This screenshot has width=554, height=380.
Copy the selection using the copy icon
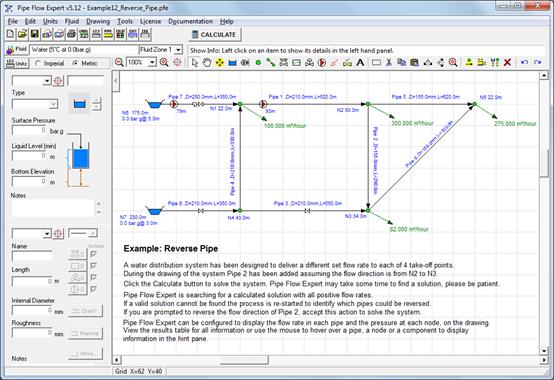pyautogui.click(x=402, y=63)
